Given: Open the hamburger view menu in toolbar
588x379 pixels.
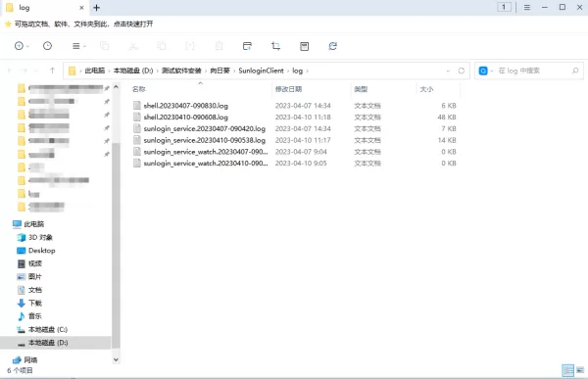Looking at the screenshot, I should (76, 46).
